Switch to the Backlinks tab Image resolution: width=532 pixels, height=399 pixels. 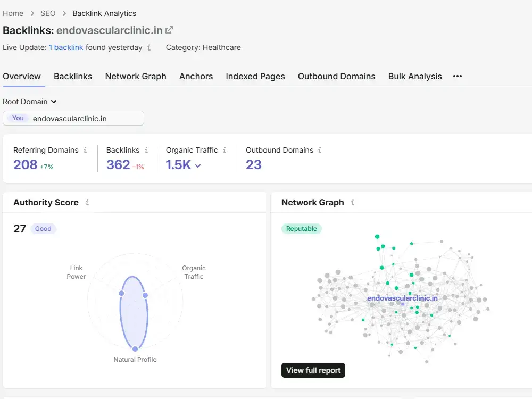coord(73,76)
